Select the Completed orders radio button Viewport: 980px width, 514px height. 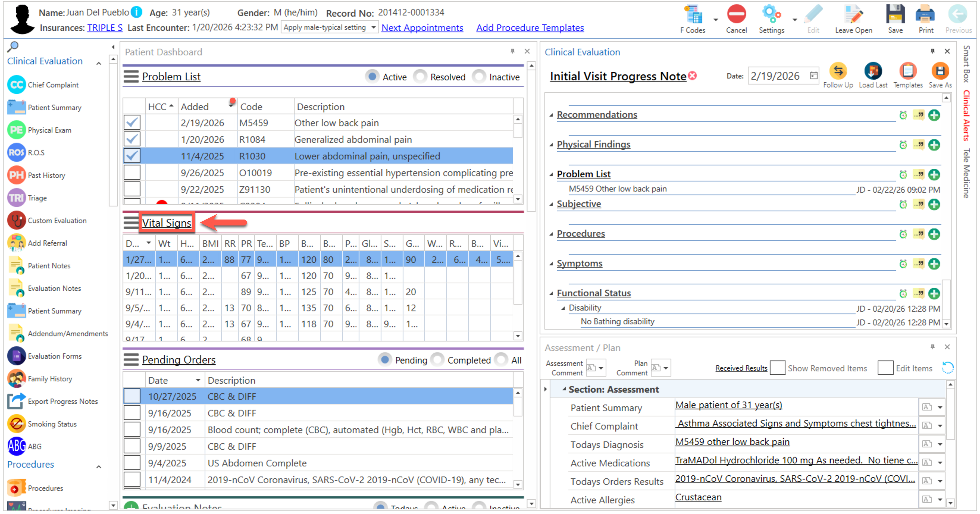click(x=438, y=360)
